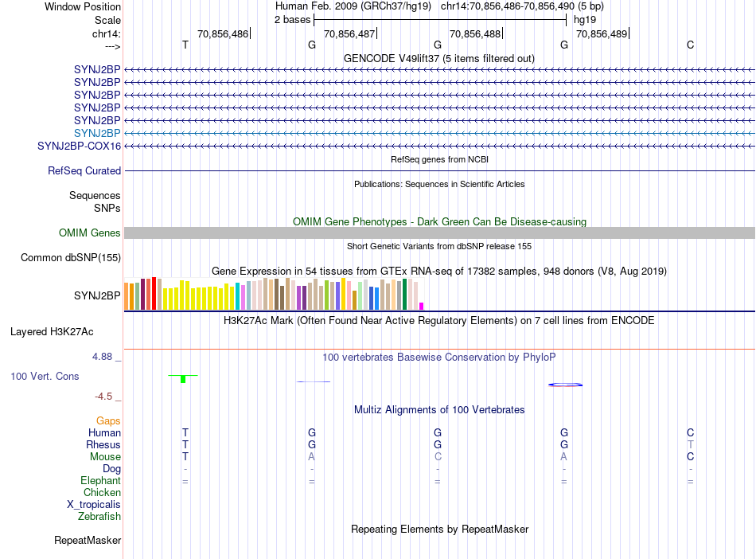Click the GENCODE V49lift37 track title
This screenshot has height=559, width=756.
tap(439, 59)
